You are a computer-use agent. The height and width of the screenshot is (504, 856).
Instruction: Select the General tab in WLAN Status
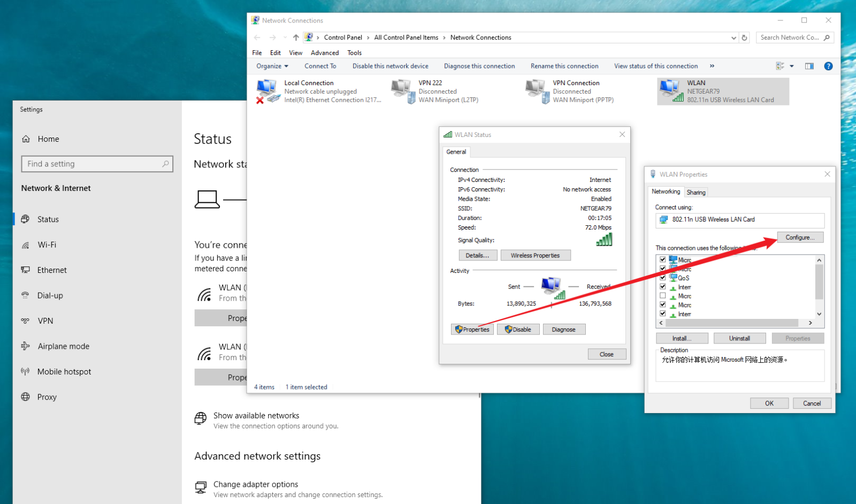456,152
